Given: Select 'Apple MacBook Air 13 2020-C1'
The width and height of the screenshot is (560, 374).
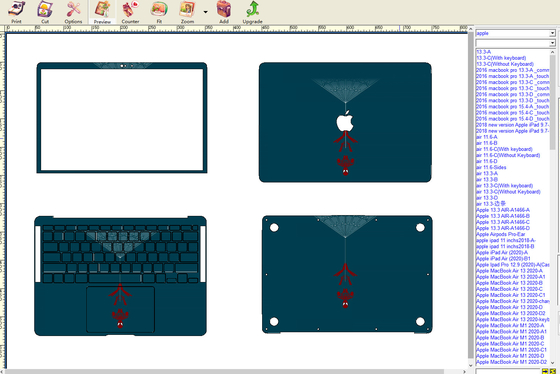Looking at the screenshot, I should 511,295.
